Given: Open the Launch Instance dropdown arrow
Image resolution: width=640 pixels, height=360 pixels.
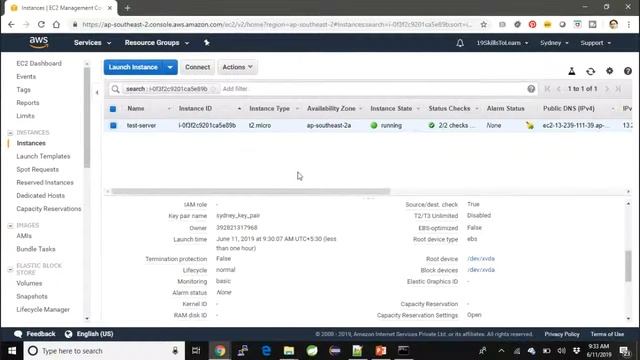Looking at the screenshot, I should point(170,67).
